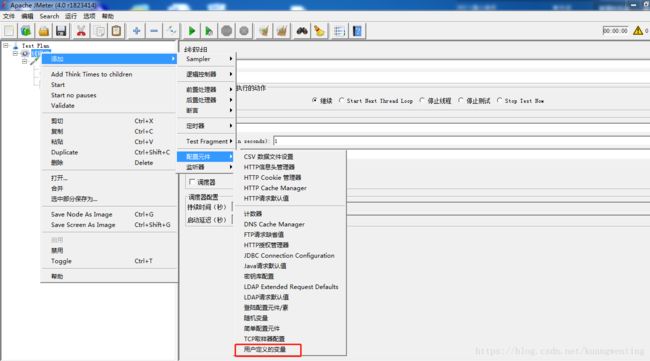The height and width of the screenshot is (361, 650).
Task: Open the 定时器 timer submenu
Action: tap(206, 126)
